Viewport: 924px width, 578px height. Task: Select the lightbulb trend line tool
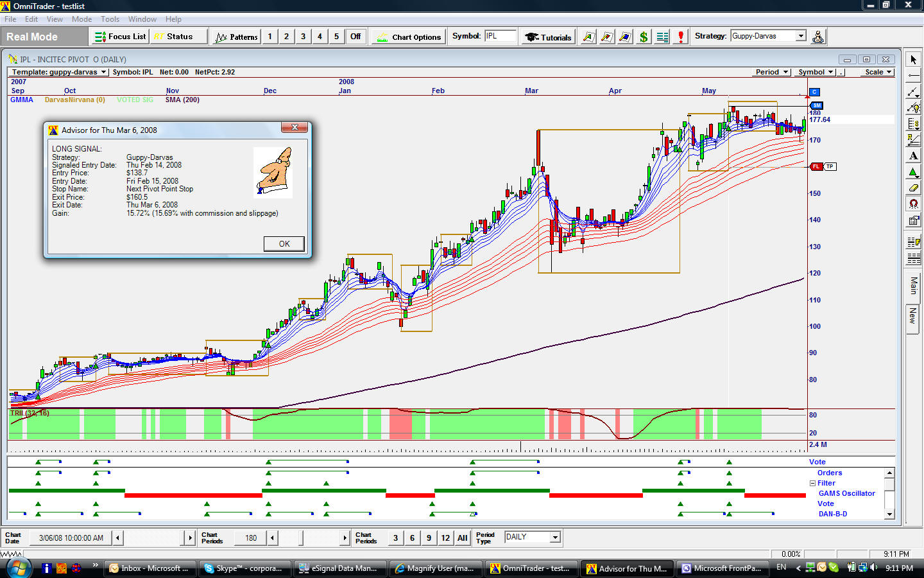[x=913, y=108]
